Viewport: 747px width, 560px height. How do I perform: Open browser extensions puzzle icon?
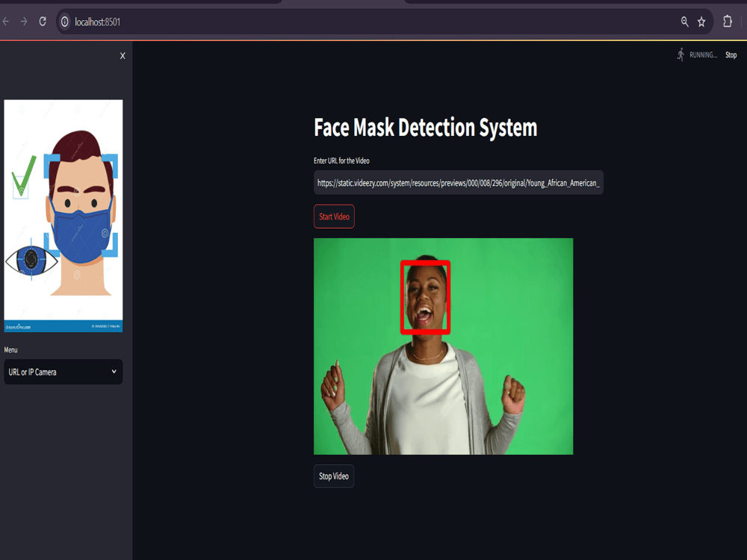[x=728, y=22]
